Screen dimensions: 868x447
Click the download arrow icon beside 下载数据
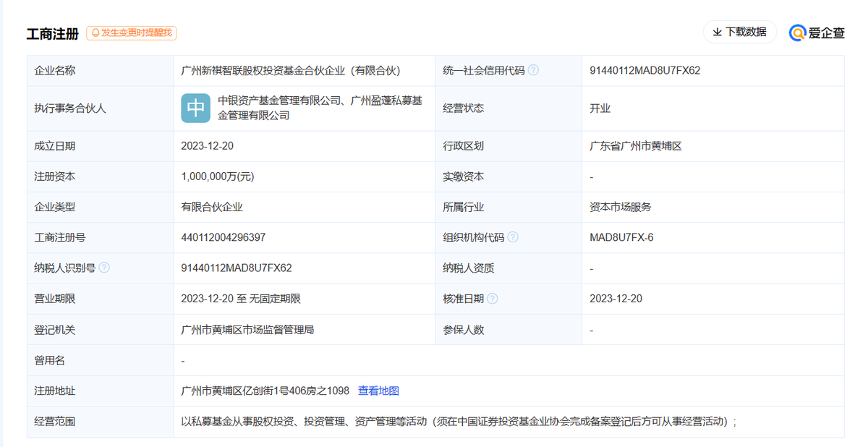pos(717,32)
